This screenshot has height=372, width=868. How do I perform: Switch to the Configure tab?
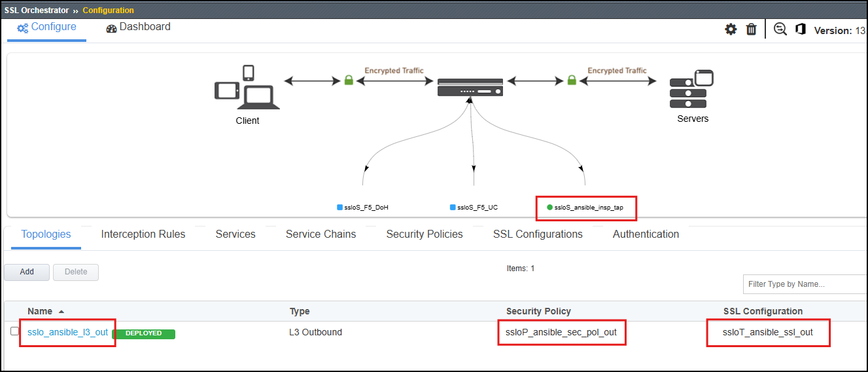[46, 28]
